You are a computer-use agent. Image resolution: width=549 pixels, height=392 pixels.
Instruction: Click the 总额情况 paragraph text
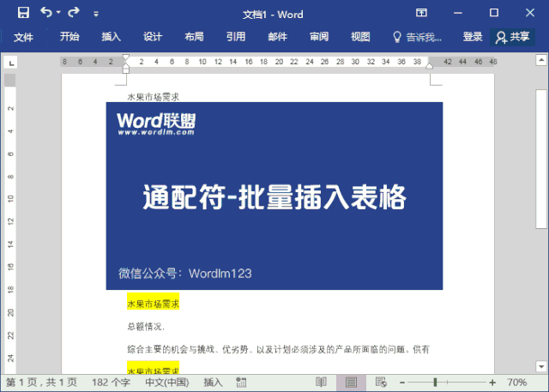pyautogui.click(x=146, y=327)
